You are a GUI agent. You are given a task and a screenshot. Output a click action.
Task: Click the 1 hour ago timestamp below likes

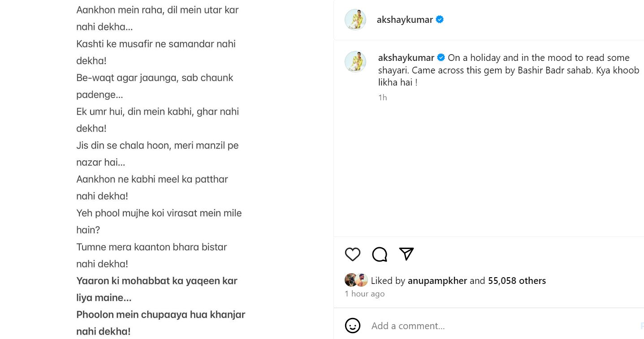[x=364, y=293]
